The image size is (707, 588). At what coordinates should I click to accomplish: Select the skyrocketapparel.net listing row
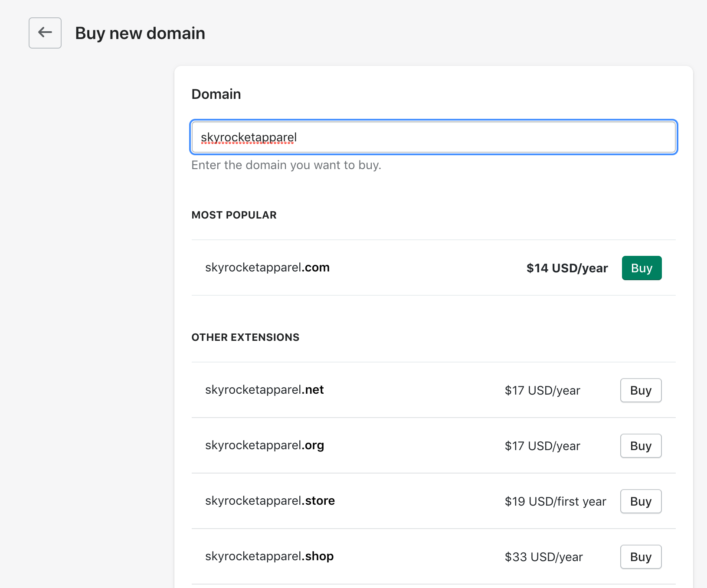265,389
